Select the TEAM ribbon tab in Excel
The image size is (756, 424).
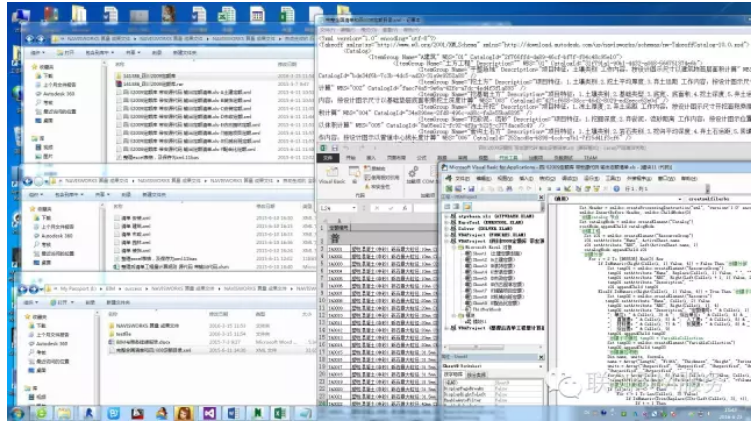(590, 158)
